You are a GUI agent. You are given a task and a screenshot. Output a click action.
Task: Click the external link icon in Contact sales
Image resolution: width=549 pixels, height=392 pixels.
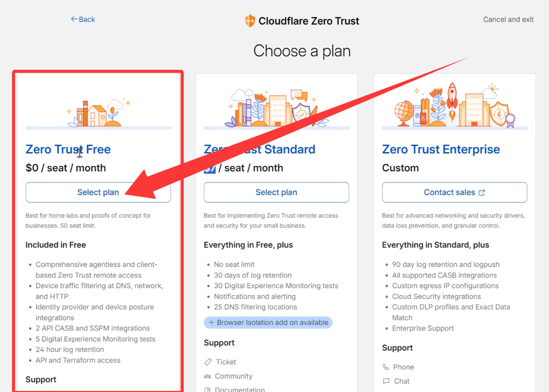point(482,193)
